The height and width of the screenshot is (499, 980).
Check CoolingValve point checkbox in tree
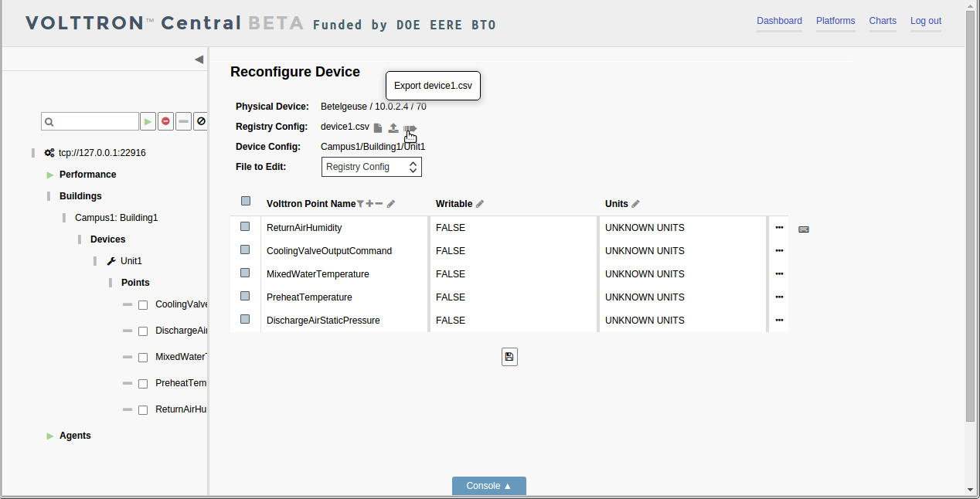tap(143, 305)
